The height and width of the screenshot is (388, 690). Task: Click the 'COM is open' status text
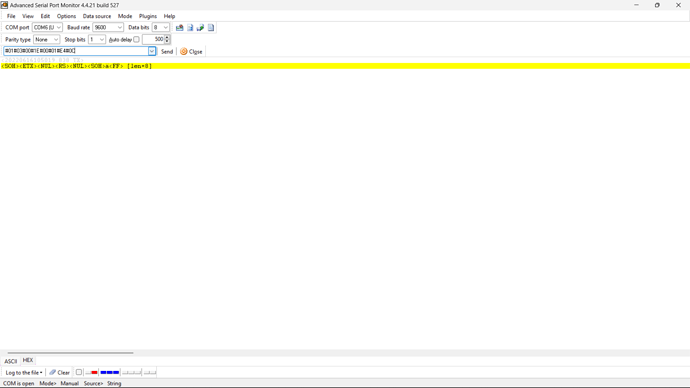[18, 384]
